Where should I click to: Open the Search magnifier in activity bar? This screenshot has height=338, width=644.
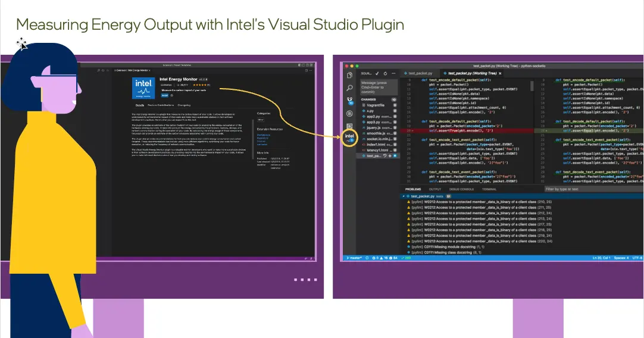tap(349, 88)
